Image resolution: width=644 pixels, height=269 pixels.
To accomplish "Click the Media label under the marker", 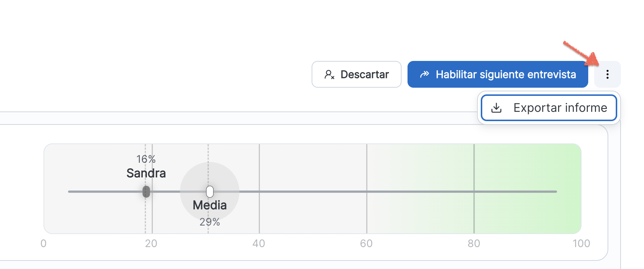I will 210,205.
